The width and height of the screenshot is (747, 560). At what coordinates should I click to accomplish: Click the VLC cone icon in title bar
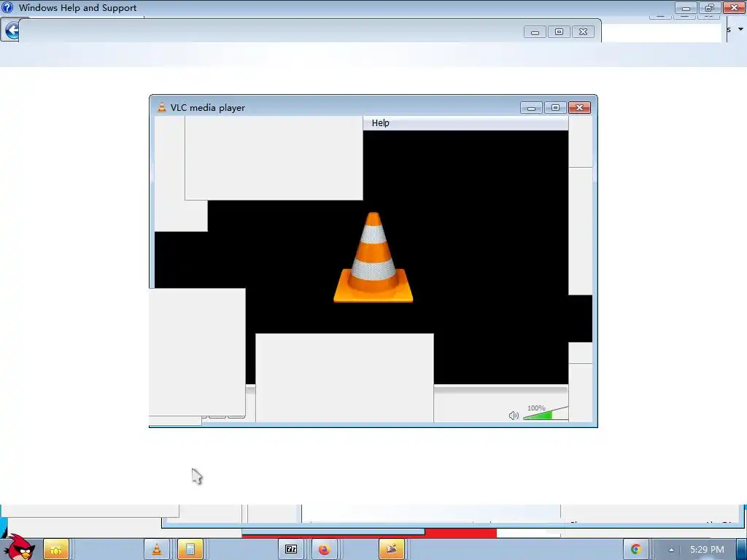click(x=162, y=108)
